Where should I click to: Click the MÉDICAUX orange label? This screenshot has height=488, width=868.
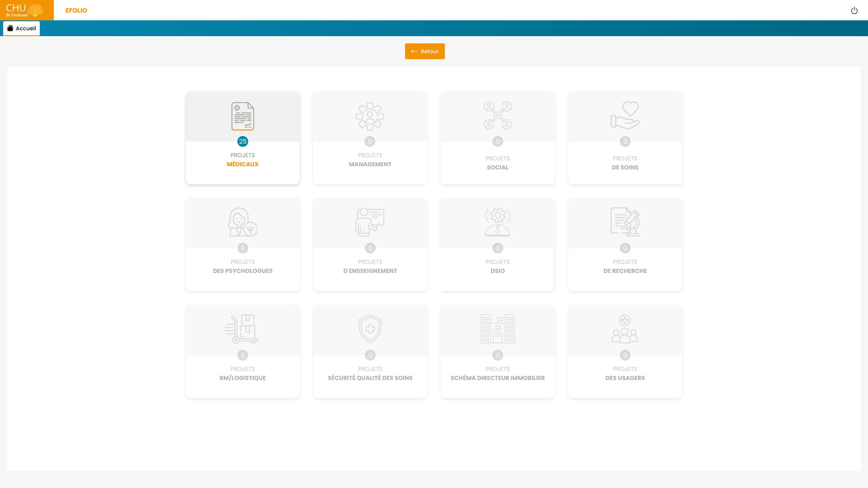coord(243,164)
